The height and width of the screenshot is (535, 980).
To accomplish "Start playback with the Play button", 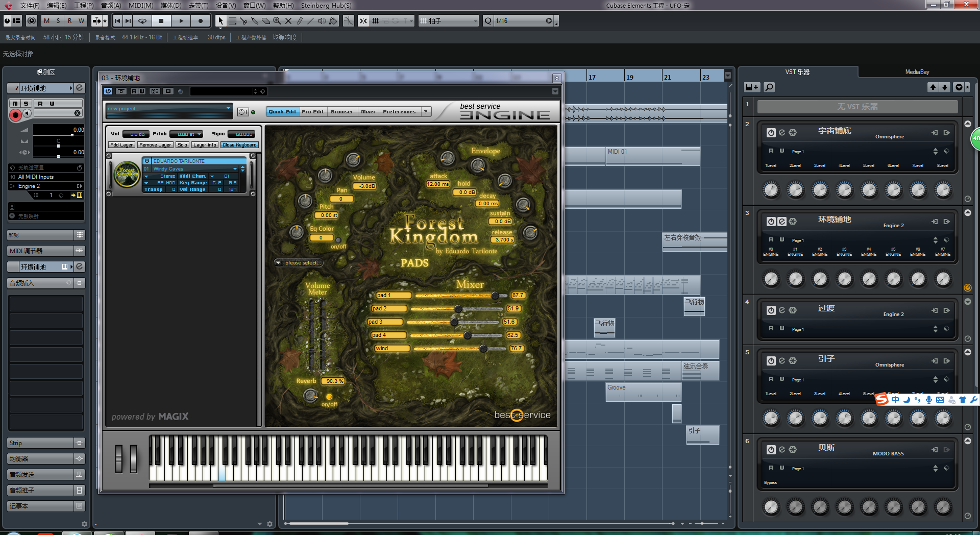I will pyautogui.click(x=181, y=20).
